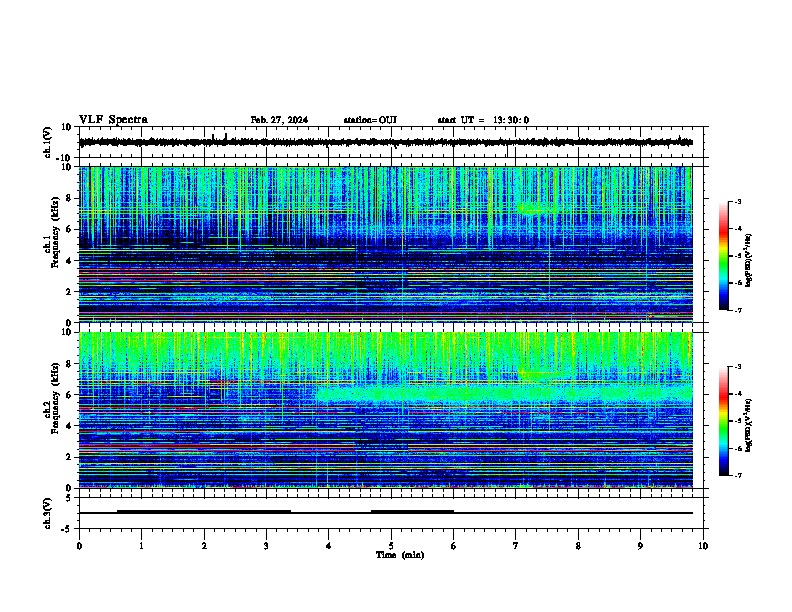
Task: Click the ch.3(V) bottom trace panel
Action: (390, 513)
